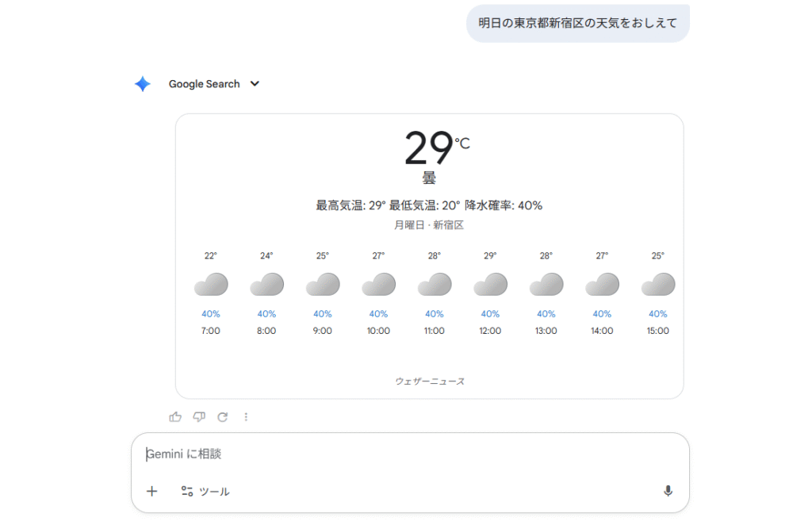
Task: Open the ツール tools menu
Action: (x=205, y=491)
